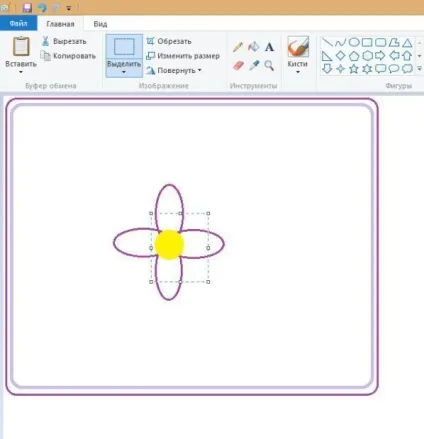This screenshot has height=439, width=424.
Task: Select the Fill with color bucket tool
Action: (254, 47)
